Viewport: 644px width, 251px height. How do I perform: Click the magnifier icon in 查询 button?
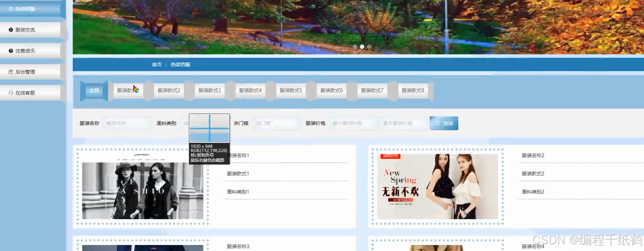click(437, 123)
